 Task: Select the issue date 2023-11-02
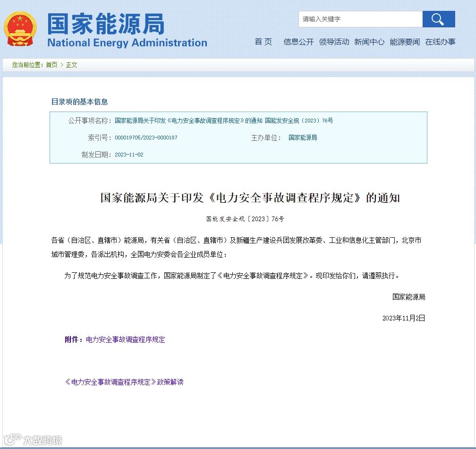click(129, 155)
